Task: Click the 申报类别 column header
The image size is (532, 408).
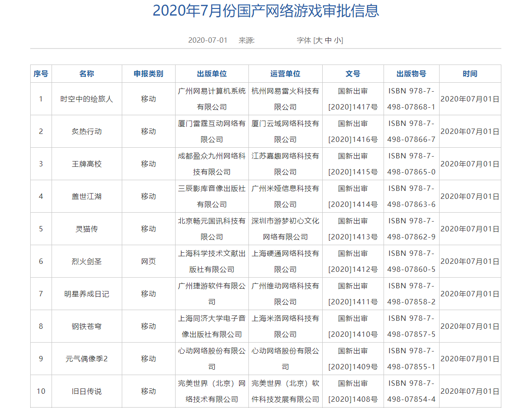Action: [148, 74]
